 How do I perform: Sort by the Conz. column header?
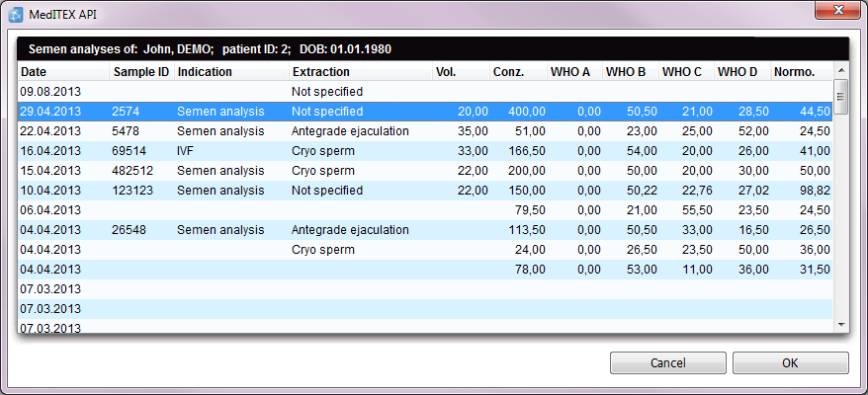[x=518, y=72]
